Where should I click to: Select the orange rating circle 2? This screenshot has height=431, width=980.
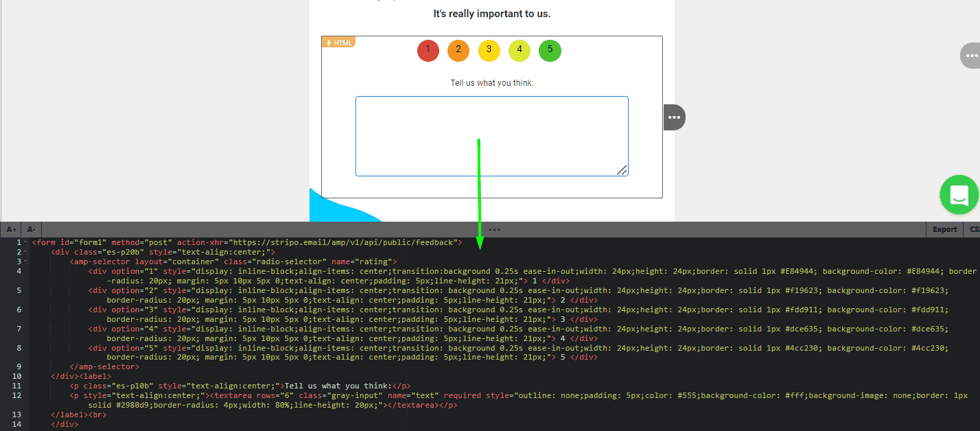click(x=458, y=50)
